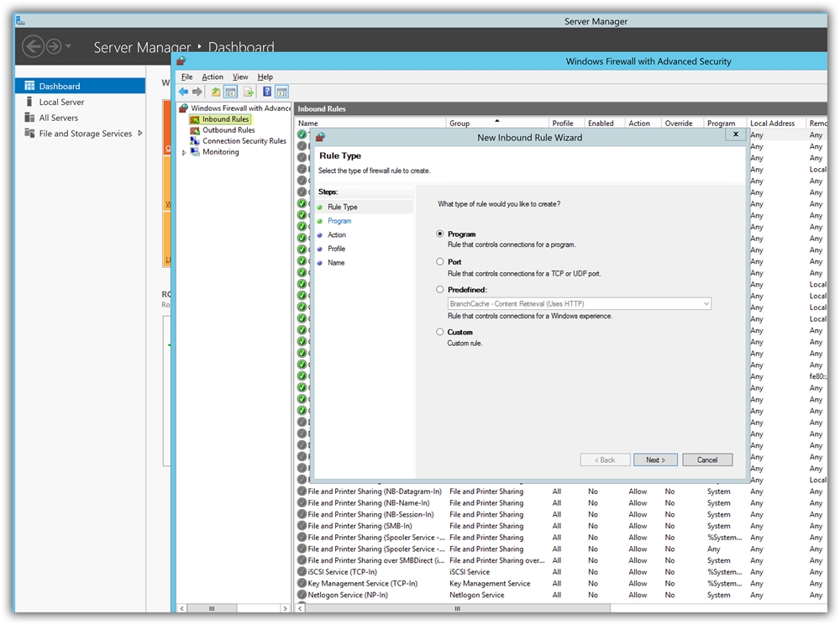Click the console tree horizontal scrollbar thumb

tap(212, 608)
